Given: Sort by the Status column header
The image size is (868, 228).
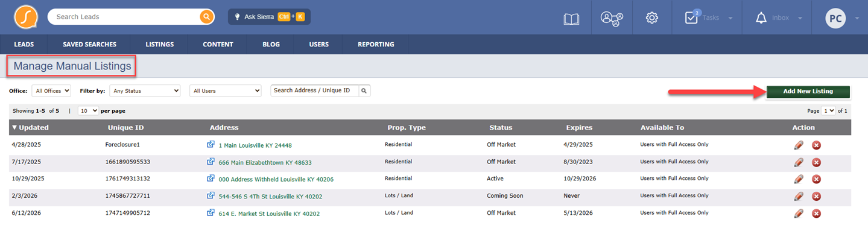Looking at the screenshot, I should pos(501,127).
